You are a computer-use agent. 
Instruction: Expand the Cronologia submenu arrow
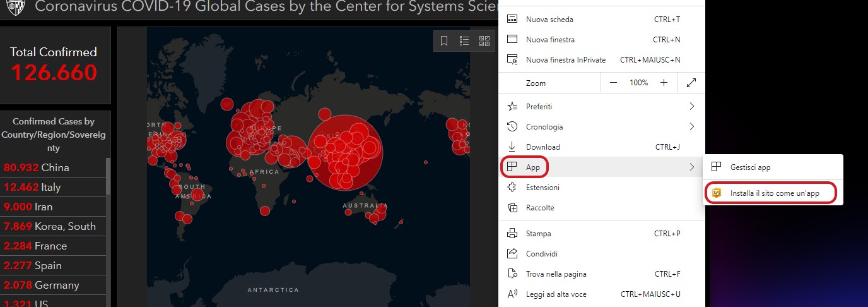coord(691,127)
